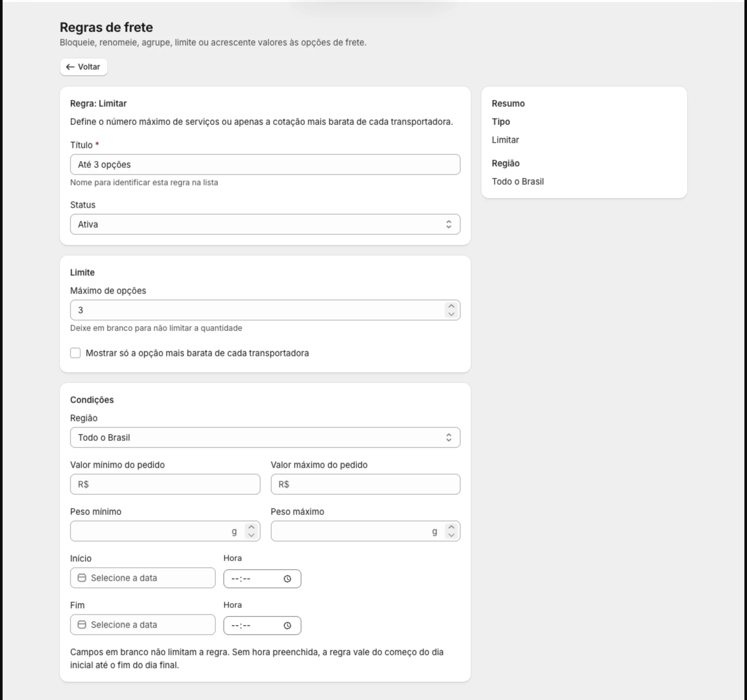Click hint 'Nome para identificar esta regra'

pyautogui.click(x=144, y=182)
